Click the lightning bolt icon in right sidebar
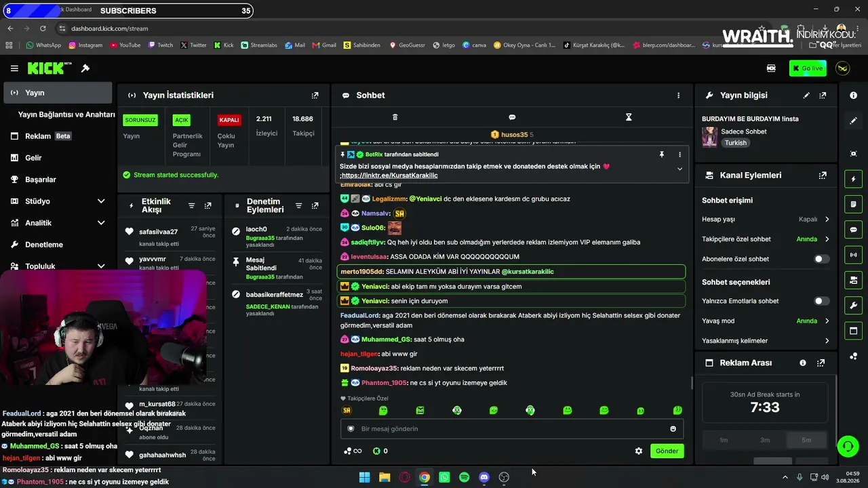868x488 pixels. [853, 180]
